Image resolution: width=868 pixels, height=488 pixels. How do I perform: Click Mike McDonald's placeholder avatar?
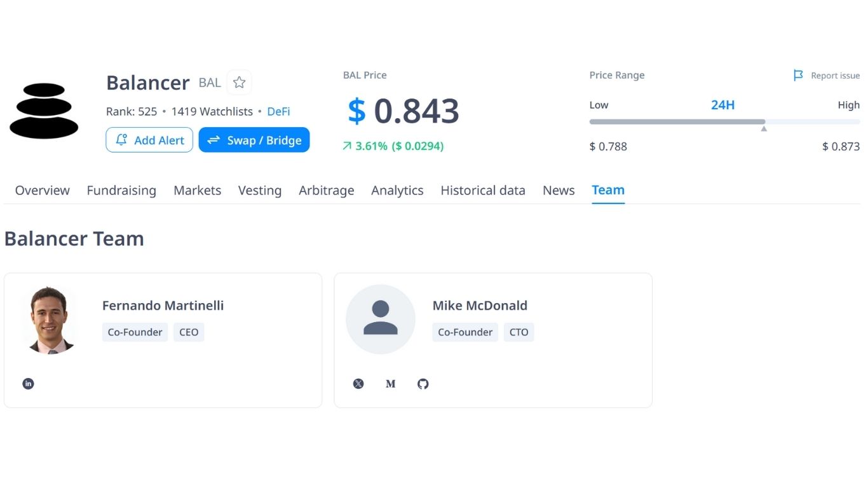pos(380,319)
